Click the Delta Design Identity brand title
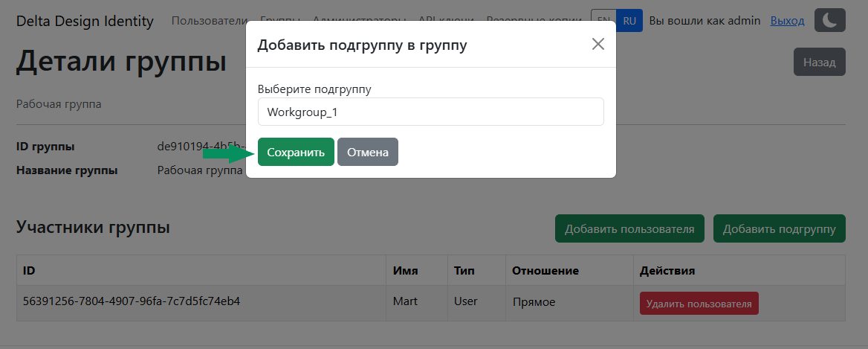Screen dimensions: 868x349 tap(85, 21)
